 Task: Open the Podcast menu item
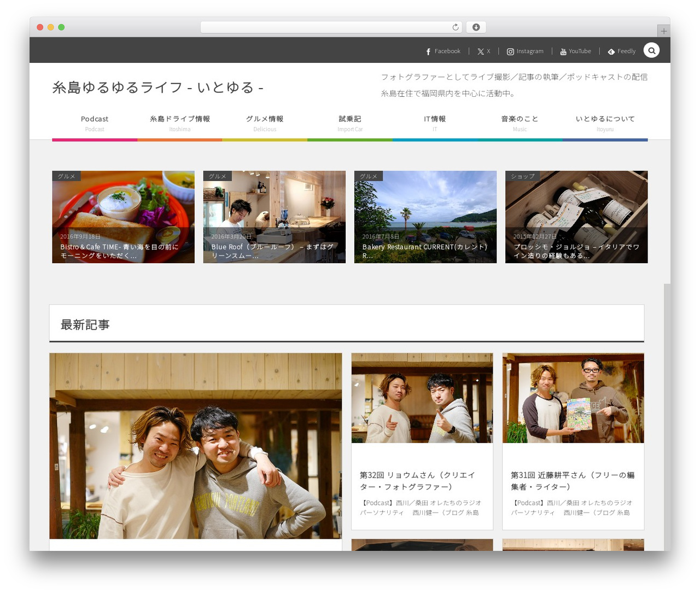[x=95, y=123]
